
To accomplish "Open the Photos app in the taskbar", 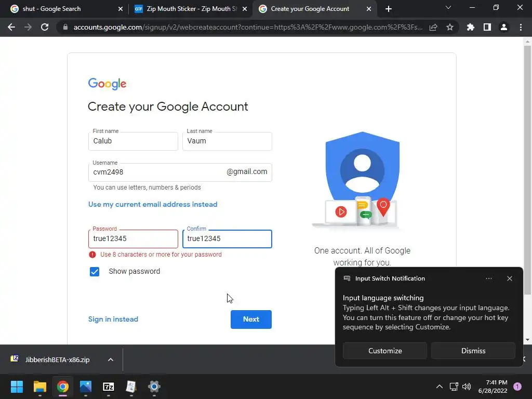I will (86, 387).
